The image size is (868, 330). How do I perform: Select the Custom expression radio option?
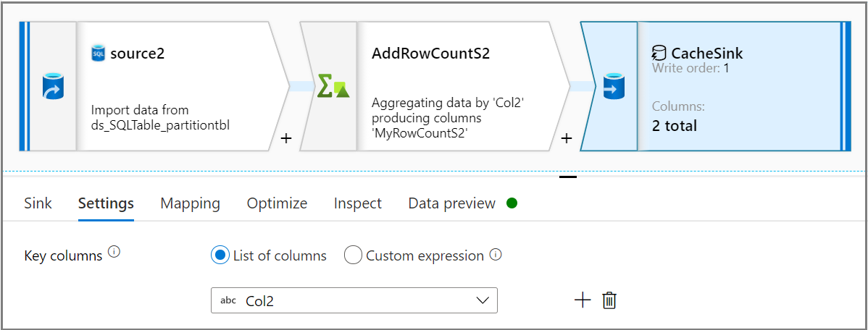point(353,255)
